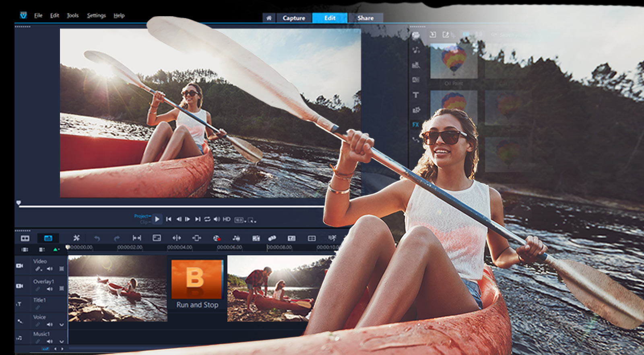
Task: Jump to the start of the project
Action: pos(169,219)
